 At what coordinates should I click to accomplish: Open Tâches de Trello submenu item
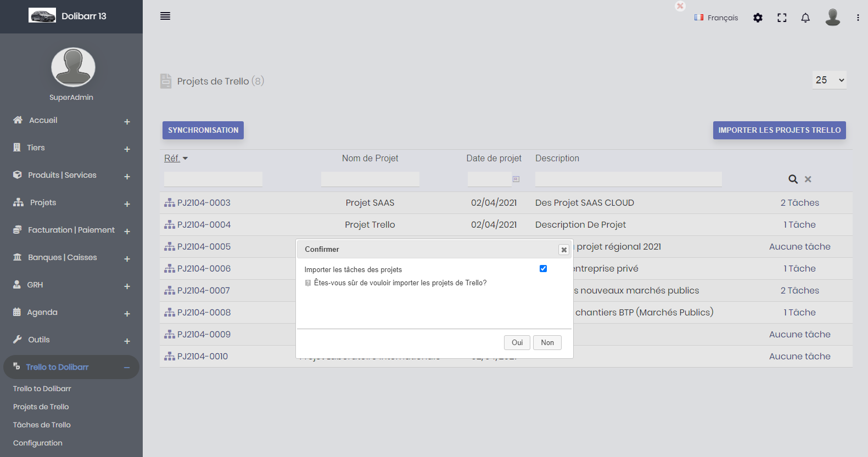[x=42, y=425]
